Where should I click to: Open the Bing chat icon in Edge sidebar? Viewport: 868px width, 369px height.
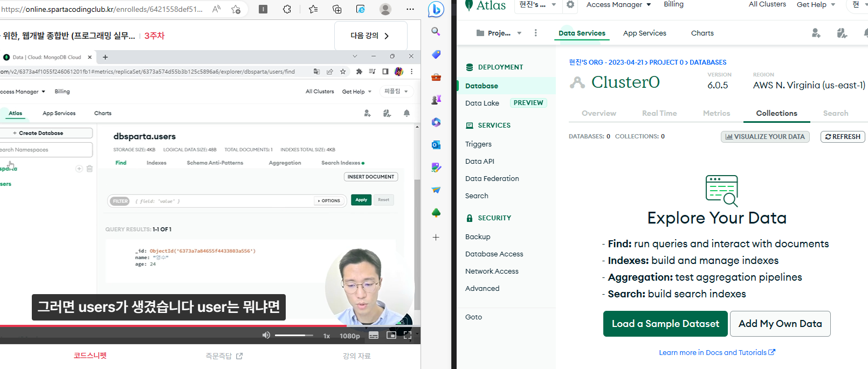pos(436,9)
